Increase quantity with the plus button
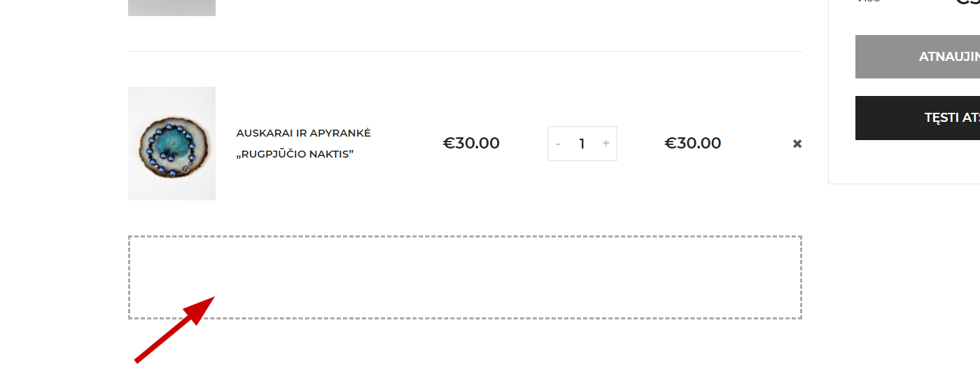 [x=606, y=144]
